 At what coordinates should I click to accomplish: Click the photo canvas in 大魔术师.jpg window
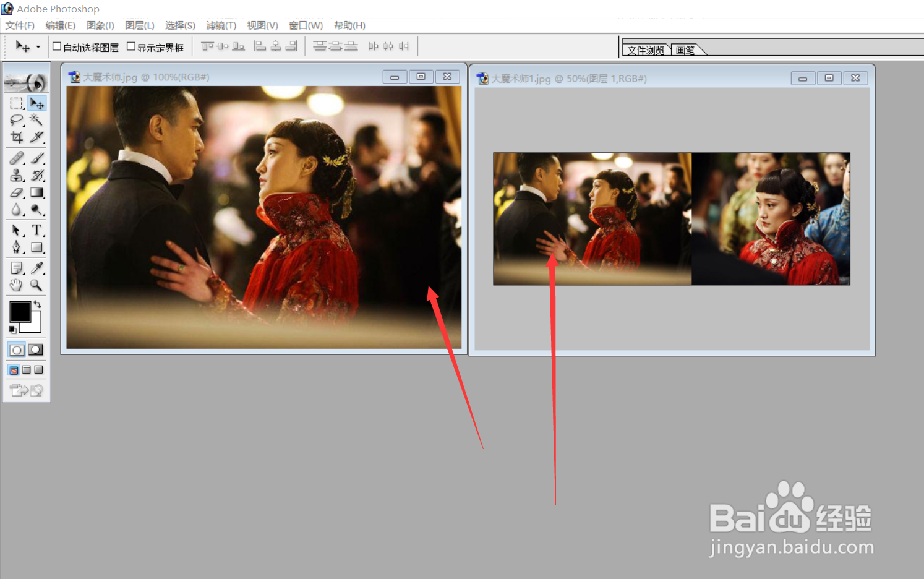coord(264,217)
